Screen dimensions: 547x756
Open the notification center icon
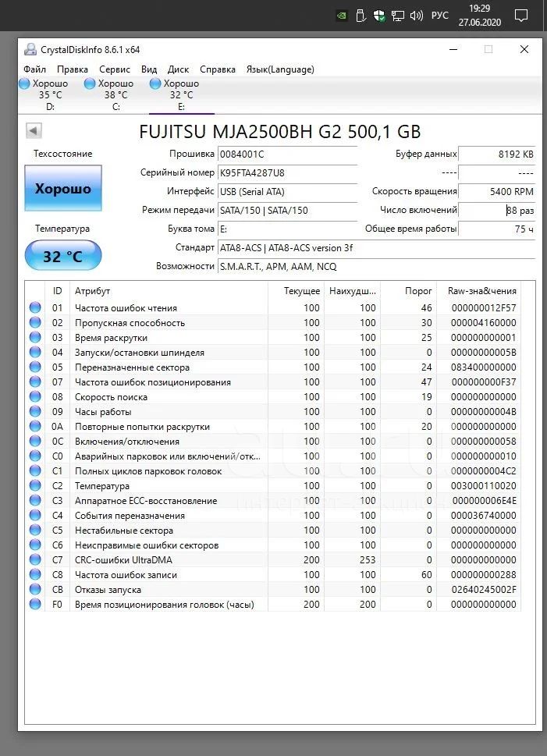click(x=521, y=16)
